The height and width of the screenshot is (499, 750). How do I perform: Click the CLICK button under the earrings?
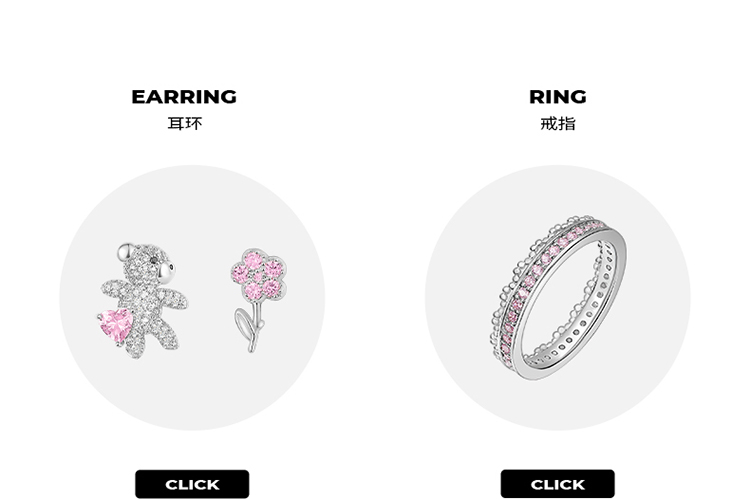192,484
